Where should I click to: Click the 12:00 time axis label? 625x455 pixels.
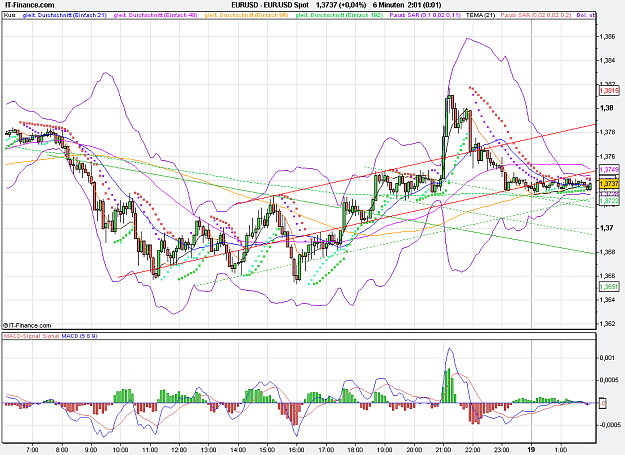pos(179,450)
